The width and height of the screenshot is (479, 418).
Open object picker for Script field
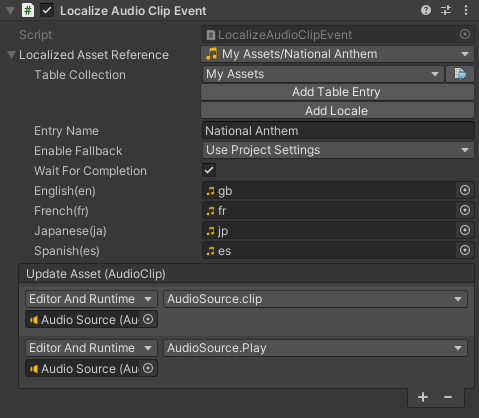tap(465, 34)
